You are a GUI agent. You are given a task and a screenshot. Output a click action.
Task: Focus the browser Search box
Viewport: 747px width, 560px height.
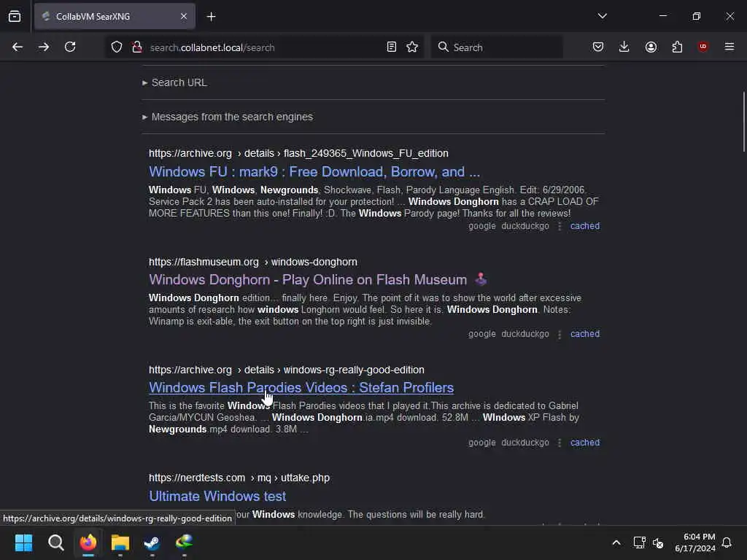point(496,47)
